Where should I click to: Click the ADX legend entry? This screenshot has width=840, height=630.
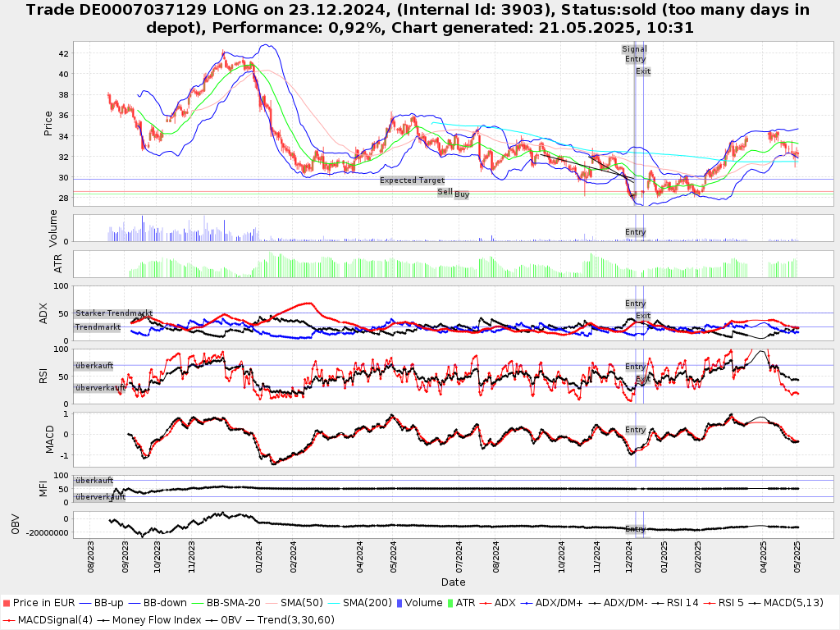(x=502, y=603)
